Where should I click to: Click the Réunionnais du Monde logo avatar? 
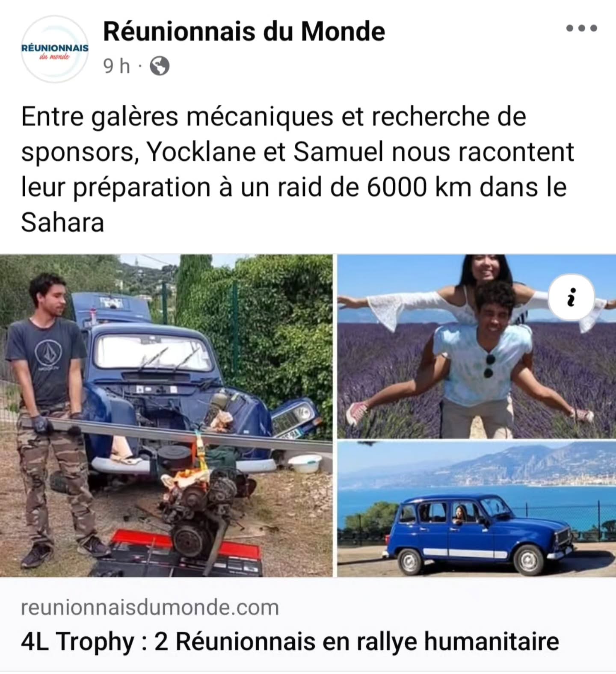(55, 49)
